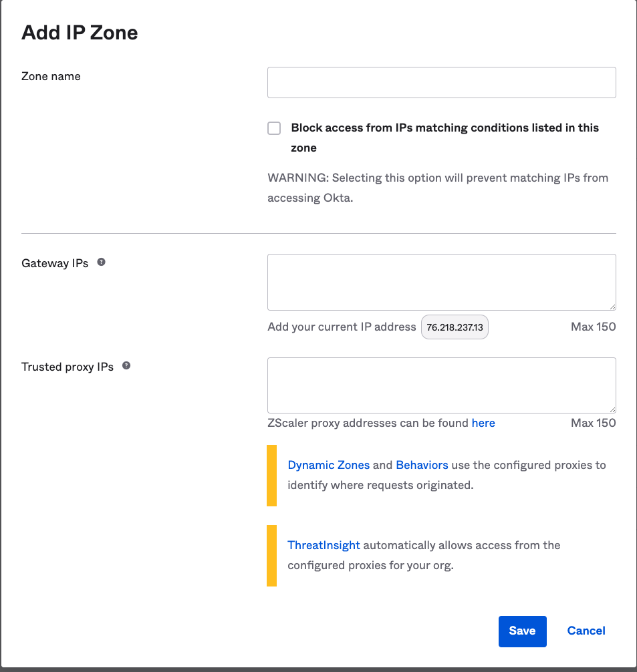637x672 pixels.
Task: Focus the Gateway IPs text area
Action: [x=441, y=281]
